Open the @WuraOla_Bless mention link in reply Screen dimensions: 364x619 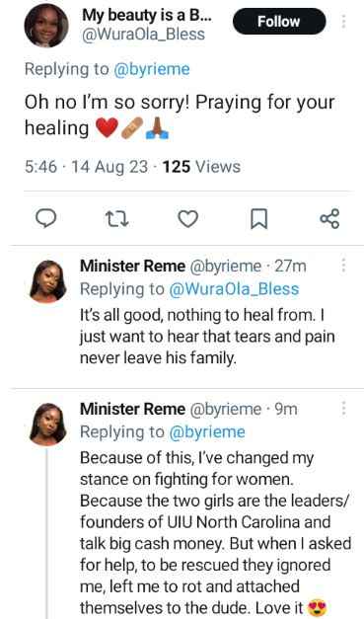click(234, 289)
